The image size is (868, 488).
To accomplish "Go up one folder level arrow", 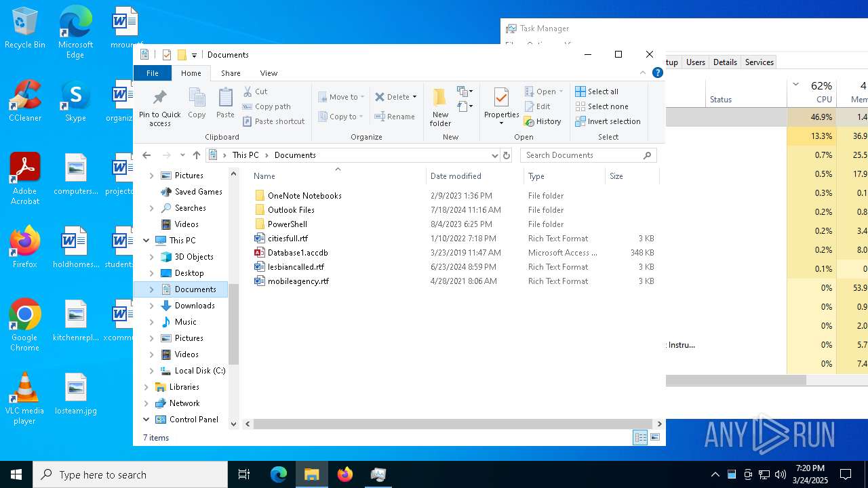I will [197, 155].
